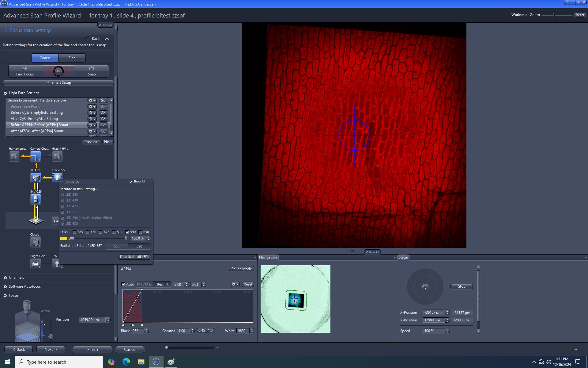Expand the Channels section

[x=5, y=278]
